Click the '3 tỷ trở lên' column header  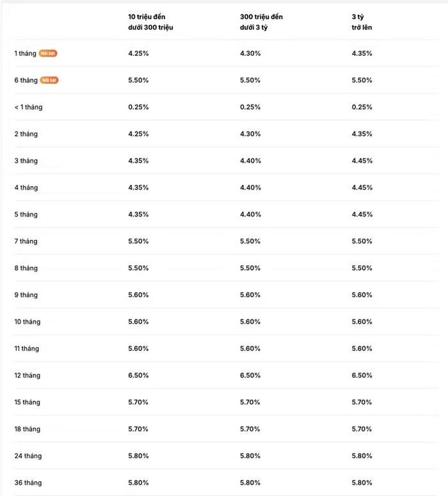tap(362, 22)
